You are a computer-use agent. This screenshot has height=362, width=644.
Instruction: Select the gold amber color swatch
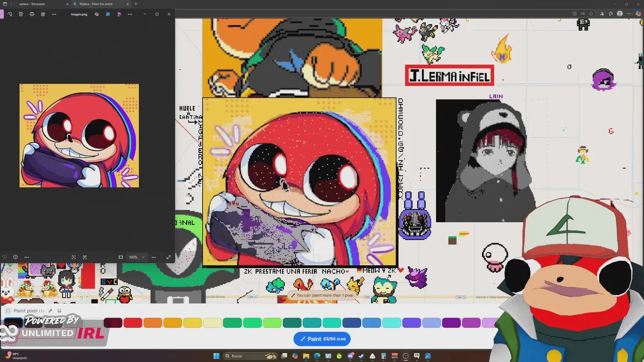pos(173,323)
